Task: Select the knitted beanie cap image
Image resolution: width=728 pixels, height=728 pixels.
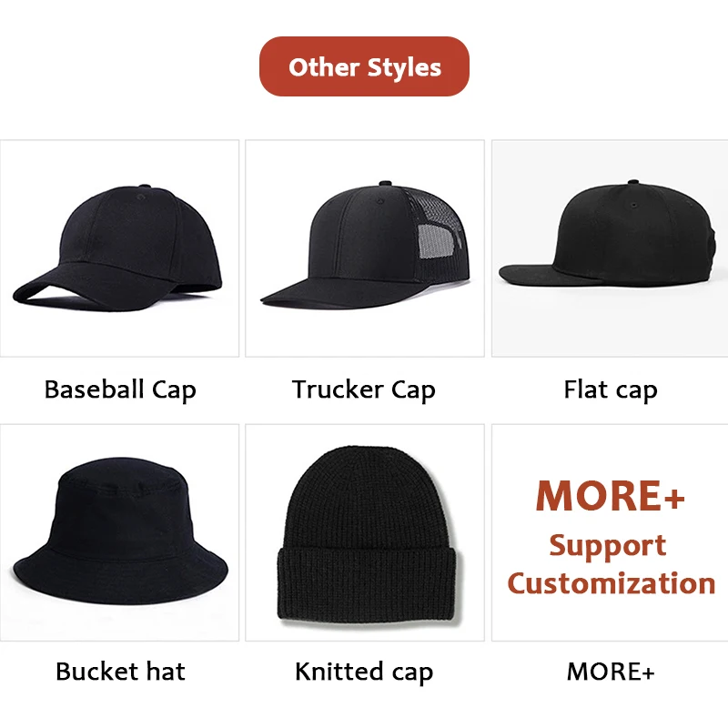Action: (x=365, y=532)
